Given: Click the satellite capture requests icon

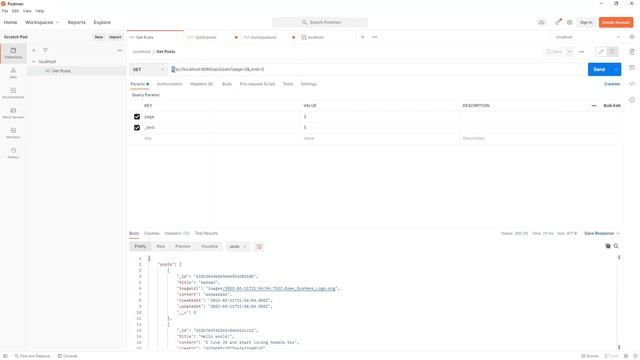Looking at the screenshot, I should tap(558, 22).
